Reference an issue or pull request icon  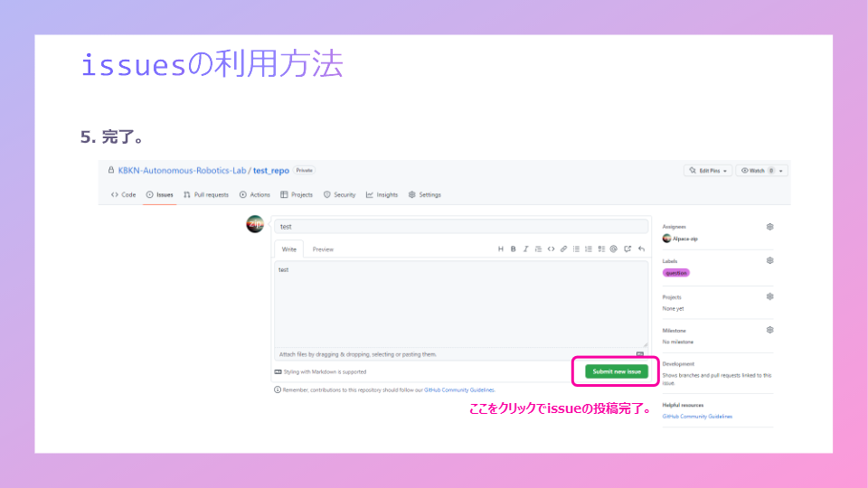pyautogui.click(x=627, y=249)
